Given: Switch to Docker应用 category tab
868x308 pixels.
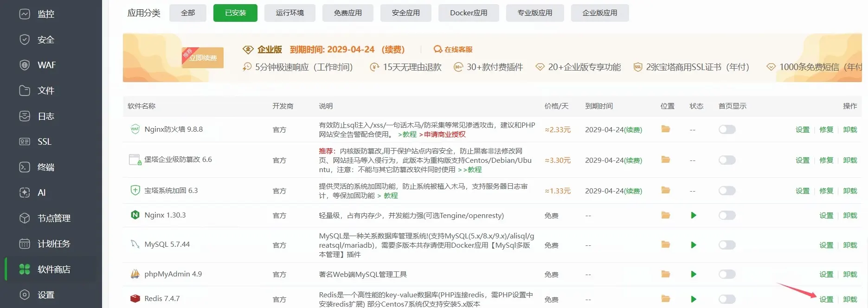Looking at the screenshot, I should point(469,13).
